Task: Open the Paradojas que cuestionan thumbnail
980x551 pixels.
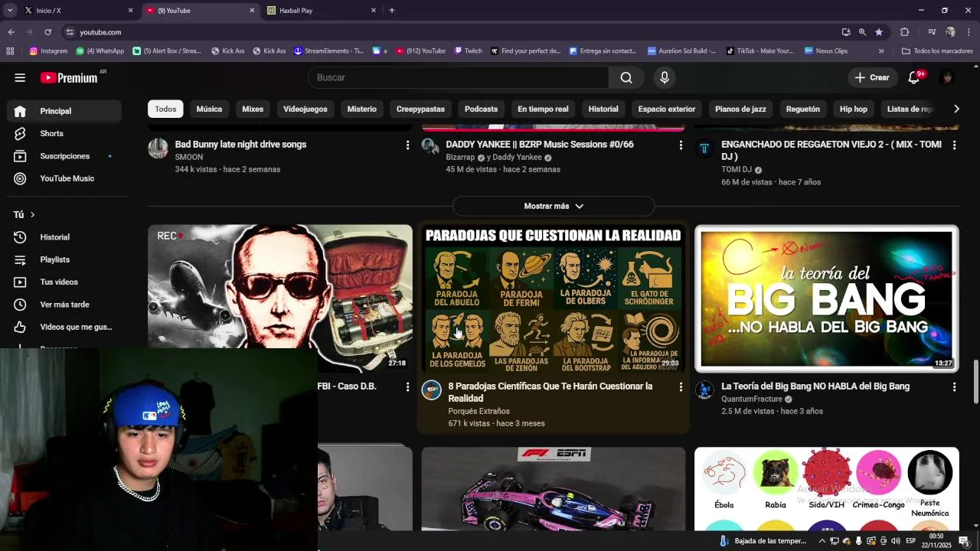Action: tap(554, 298)
